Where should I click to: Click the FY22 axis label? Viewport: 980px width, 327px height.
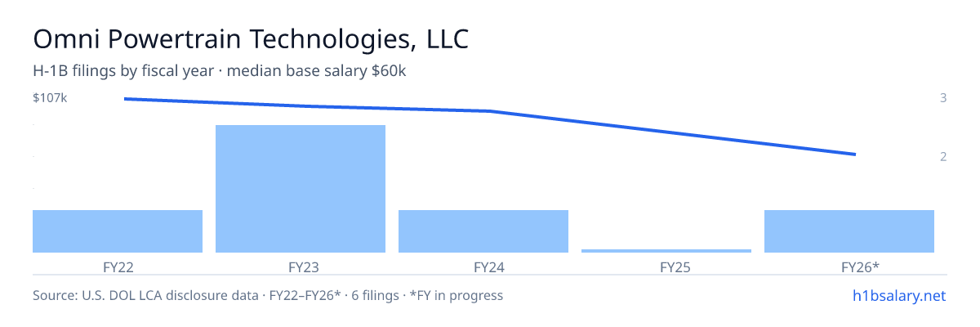(x=118, y=267)
